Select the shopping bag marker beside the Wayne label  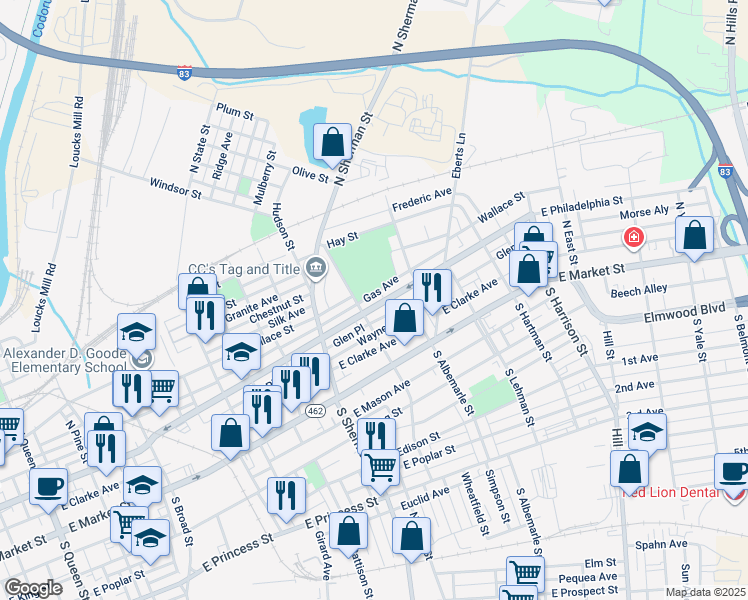tap(405, 321)
